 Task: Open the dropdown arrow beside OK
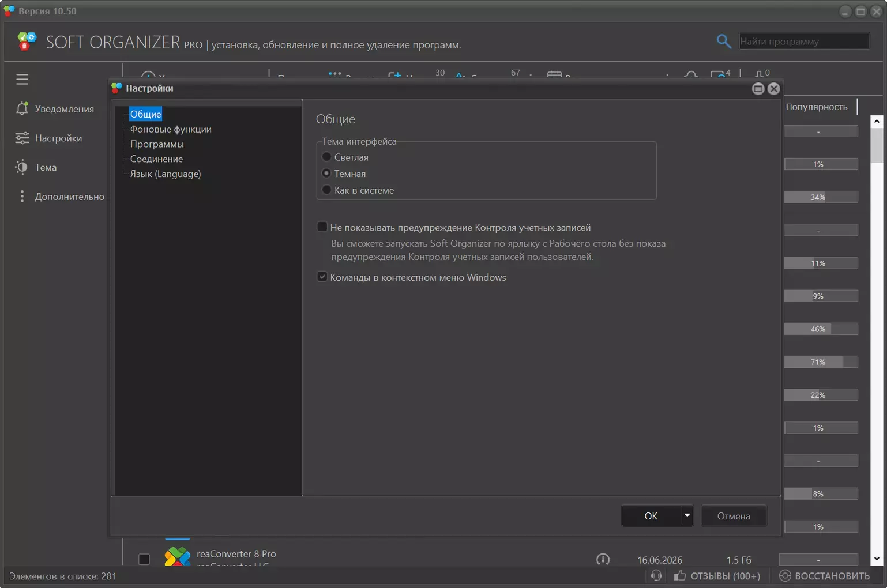[687, 516]
